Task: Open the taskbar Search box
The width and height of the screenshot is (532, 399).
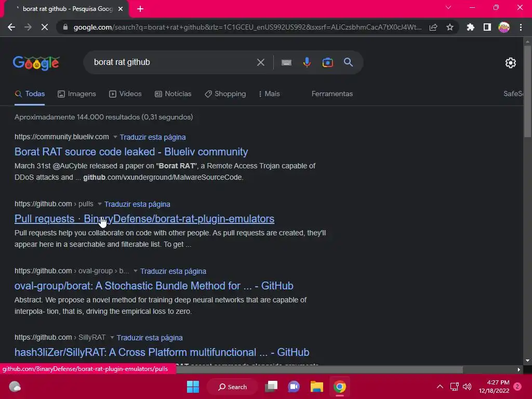Action: click(232, 387)
